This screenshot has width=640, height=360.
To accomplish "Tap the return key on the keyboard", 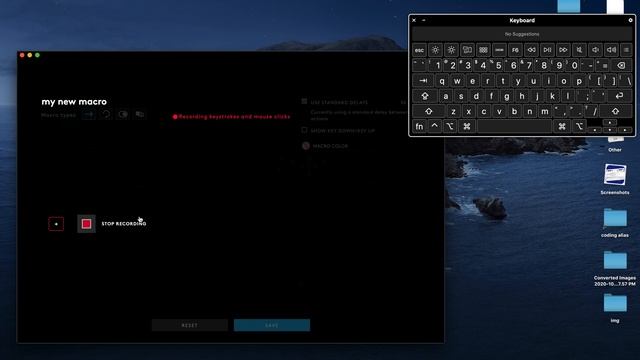I will tap(619, 96).
